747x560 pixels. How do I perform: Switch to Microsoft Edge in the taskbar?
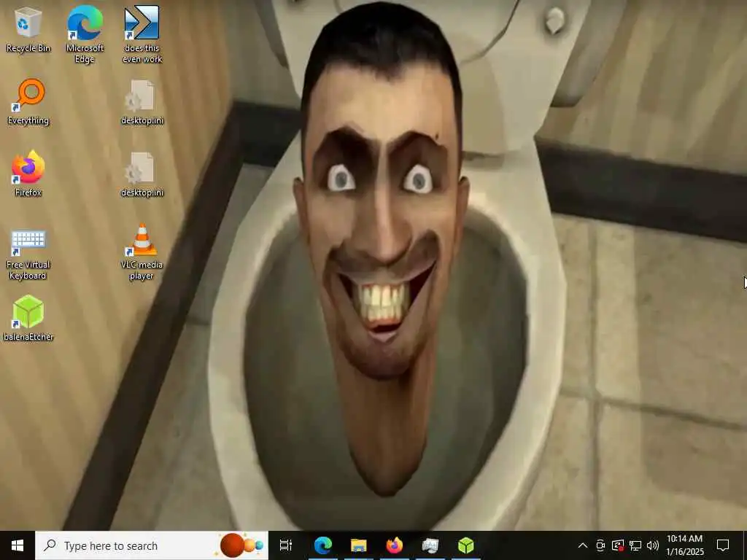(x=323, y=545)
